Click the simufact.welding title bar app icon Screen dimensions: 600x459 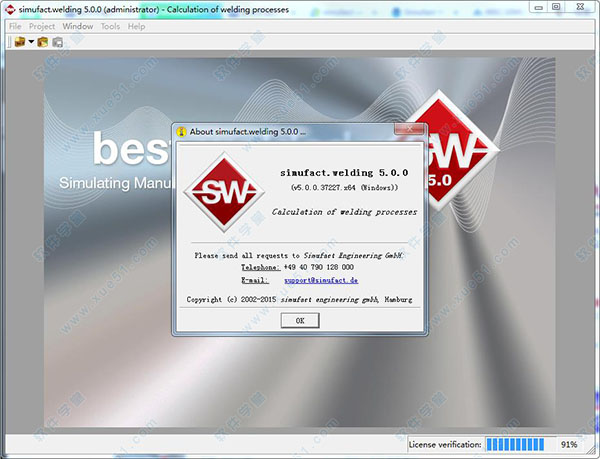click(x=10, y=10)
